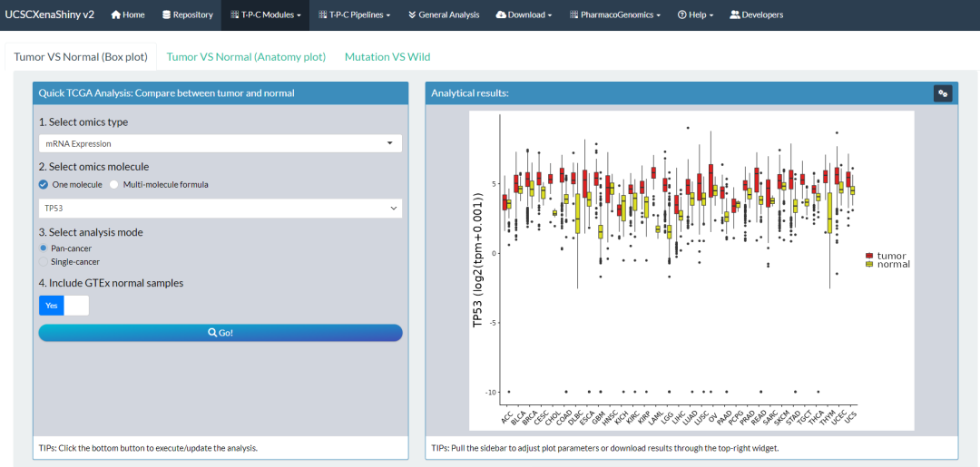Switch to Tumor VS Normal (Anatomy plot) tab
Viewport: 980px width, 467px height.
246,57
